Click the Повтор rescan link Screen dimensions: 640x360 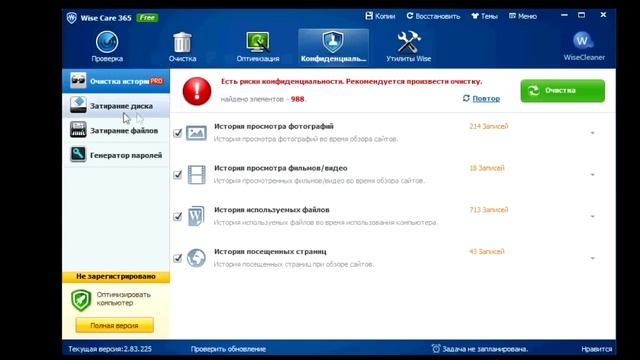pos(486,98)
